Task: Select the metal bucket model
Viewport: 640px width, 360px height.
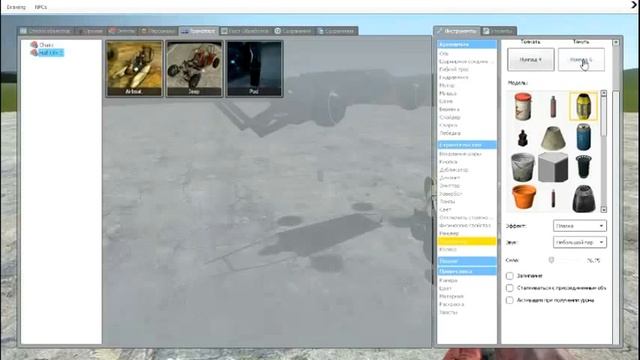Action: pyautogui.click(x=523, y=167)
